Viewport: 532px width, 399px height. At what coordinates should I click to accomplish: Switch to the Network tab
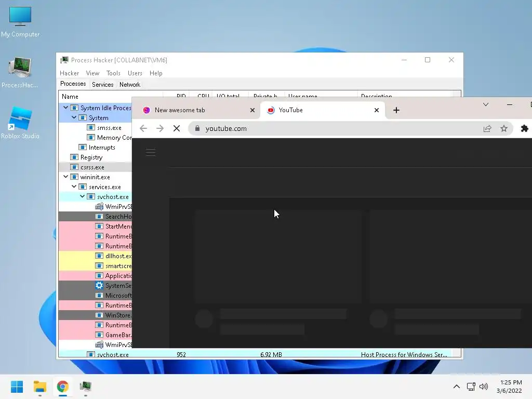(x=129, y=85)
